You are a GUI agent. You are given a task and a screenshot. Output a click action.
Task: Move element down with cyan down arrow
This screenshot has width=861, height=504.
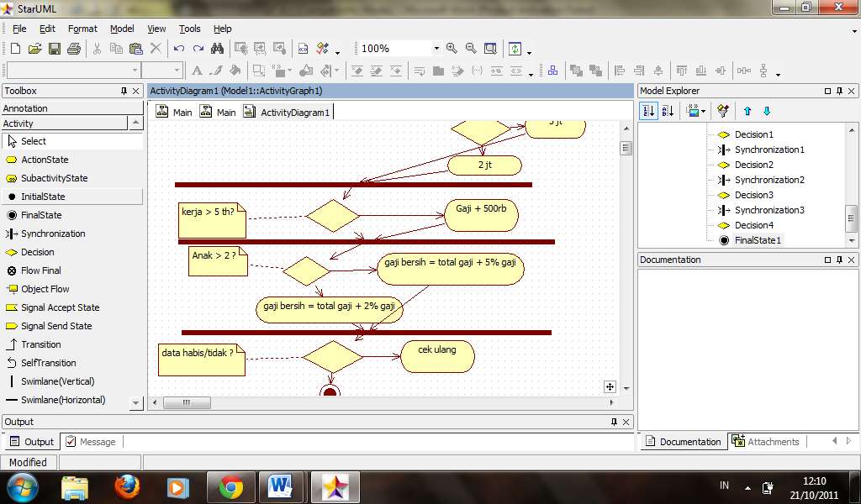(x=767, y=112)
